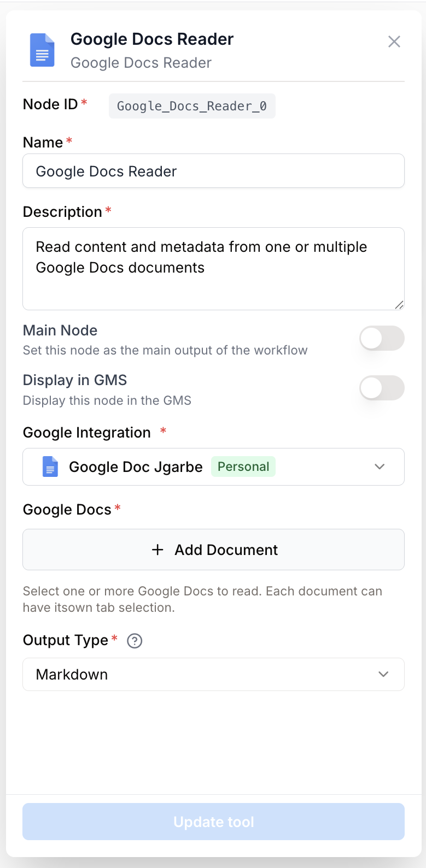This screenshot has height=868, width=426.
Task: Click the Google Docs Reader title text
Action: click(x=152, y=39)
